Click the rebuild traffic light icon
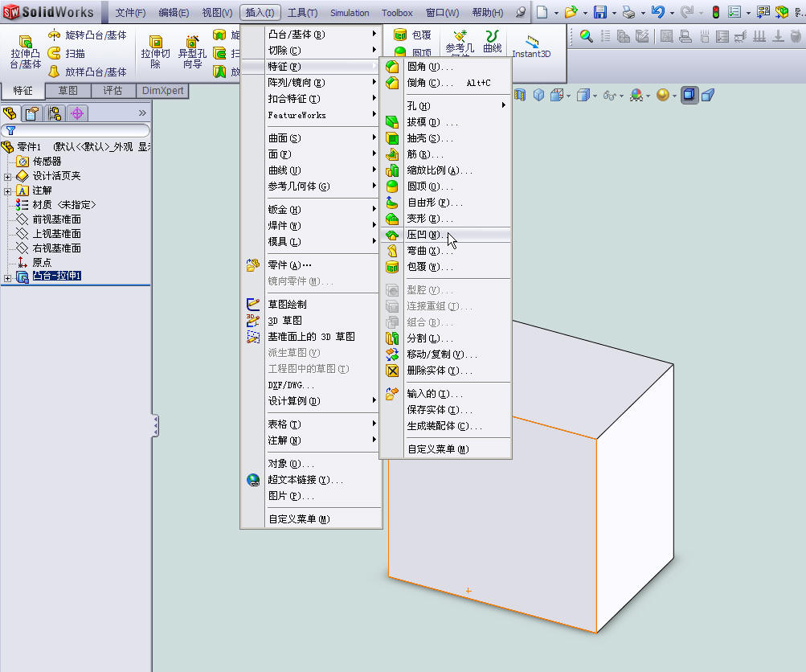Image resolution: width=806 pixels, height=672 pixels. coord(715,12)
